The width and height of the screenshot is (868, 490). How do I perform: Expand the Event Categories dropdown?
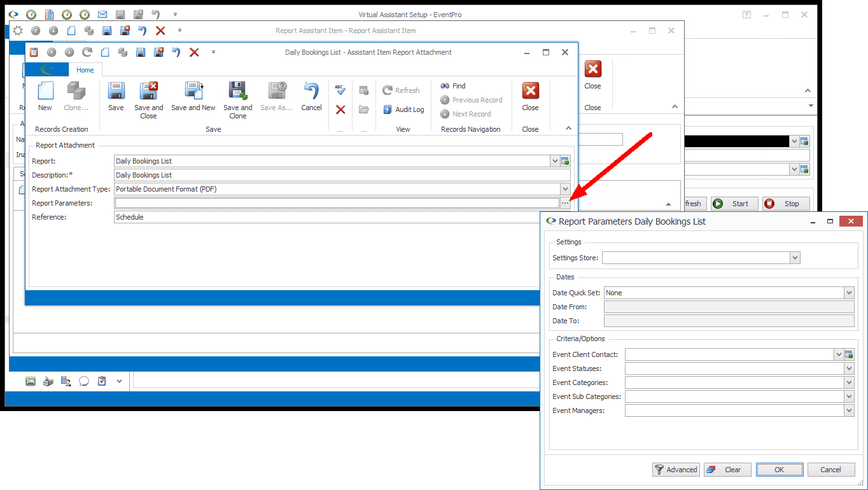[x=849, y=382]
